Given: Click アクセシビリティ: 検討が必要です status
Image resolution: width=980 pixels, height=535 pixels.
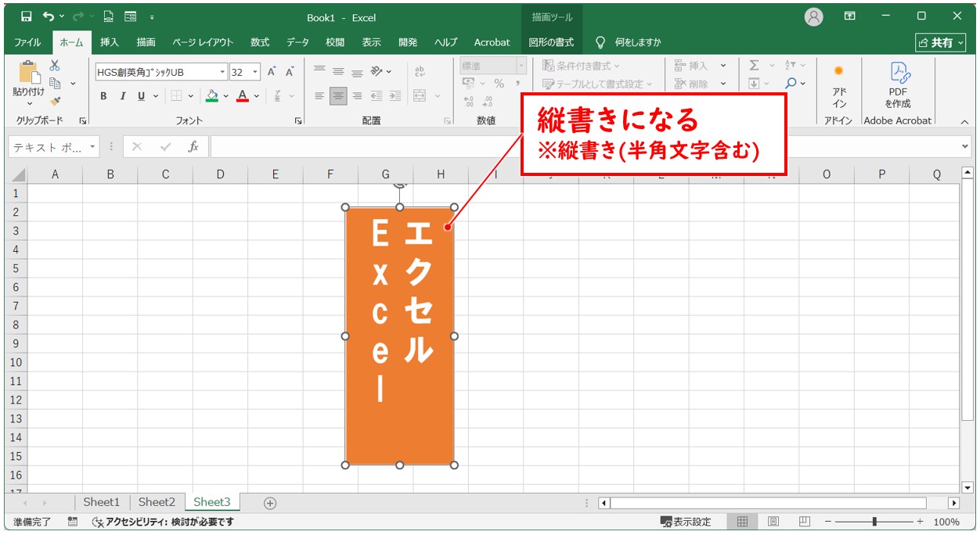Looking at the screenshot, I should (163, 522).
